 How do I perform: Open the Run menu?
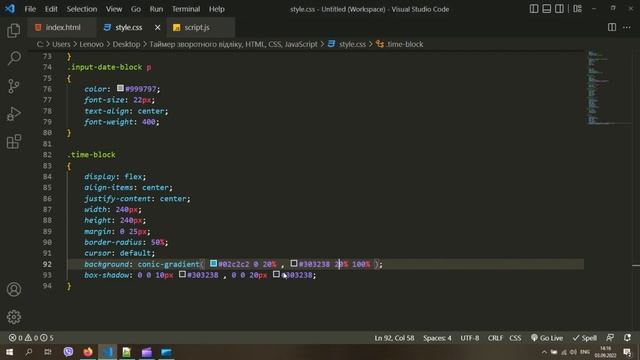pos(156,9)
